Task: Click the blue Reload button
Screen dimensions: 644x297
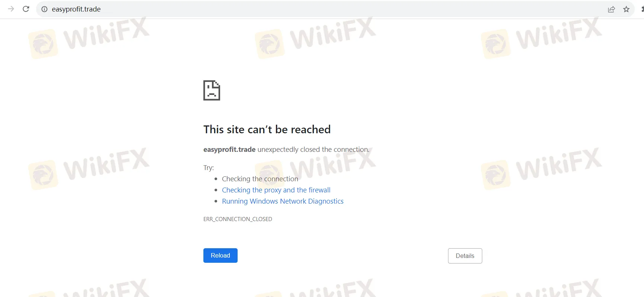Action: point(220,255)
